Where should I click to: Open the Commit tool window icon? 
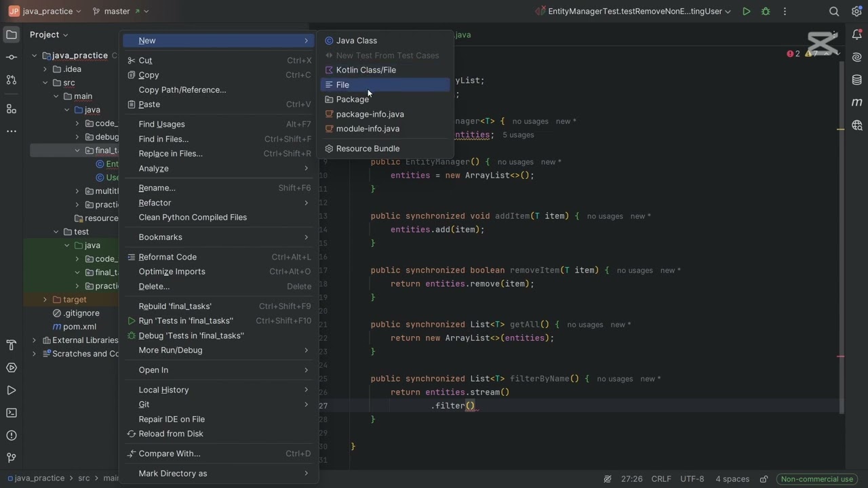pyautogui.click(x=12, y=58)
